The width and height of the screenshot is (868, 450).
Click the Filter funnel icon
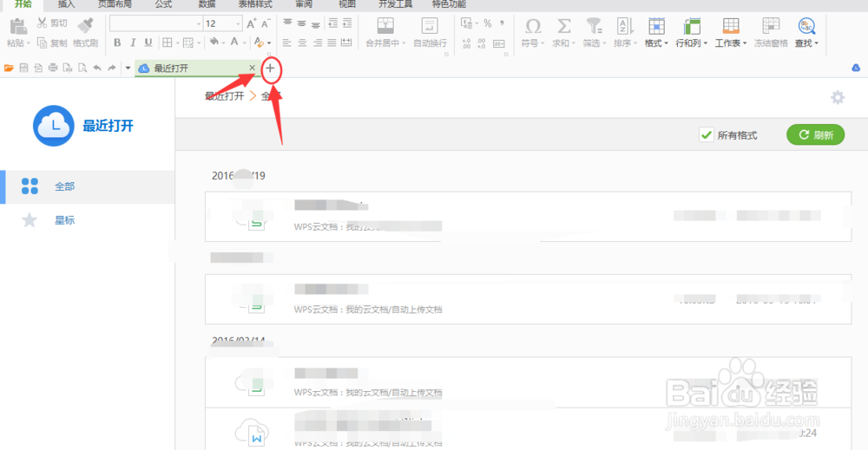click(x=595, y=26)
